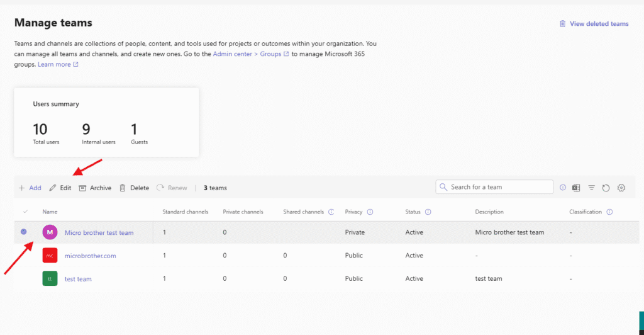
Task: Click Delete in the toolbar
Action: [134, 188]
